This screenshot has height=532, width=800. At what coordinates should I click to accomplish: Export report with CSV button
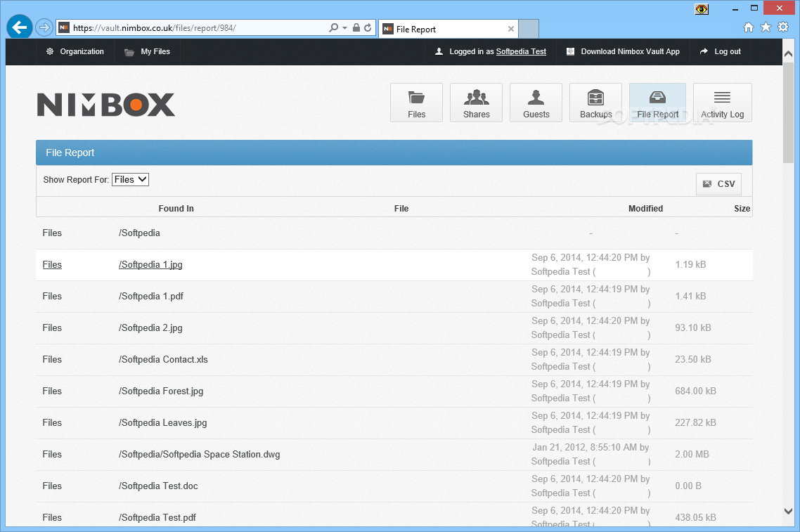719,184
